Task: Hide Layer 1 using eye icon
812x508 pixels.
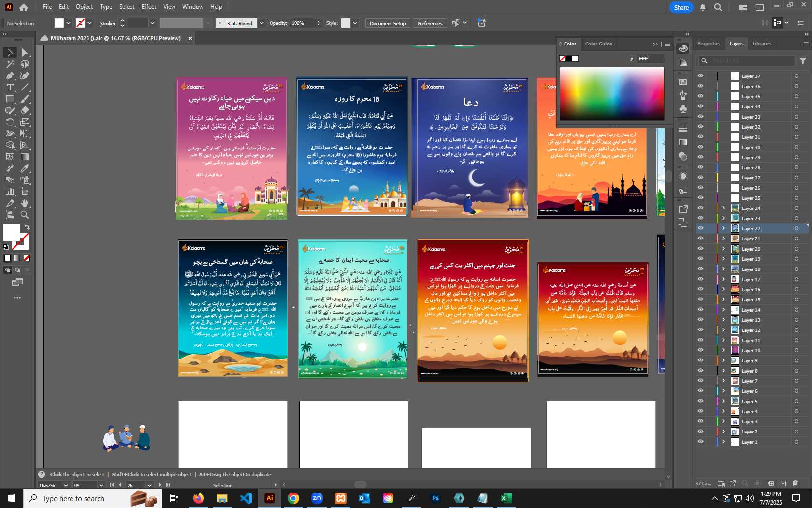Action: (700, 442)
